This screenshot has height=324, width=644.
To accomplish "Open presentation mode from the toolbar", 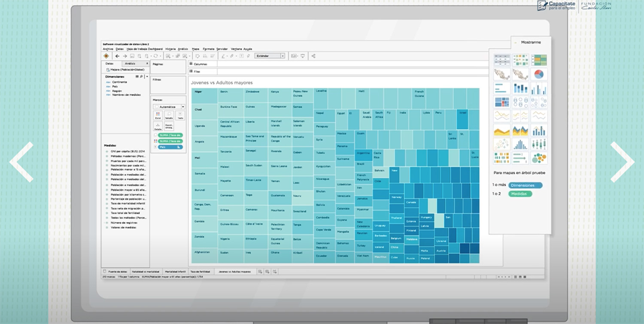I will click(x=303, y=56).
